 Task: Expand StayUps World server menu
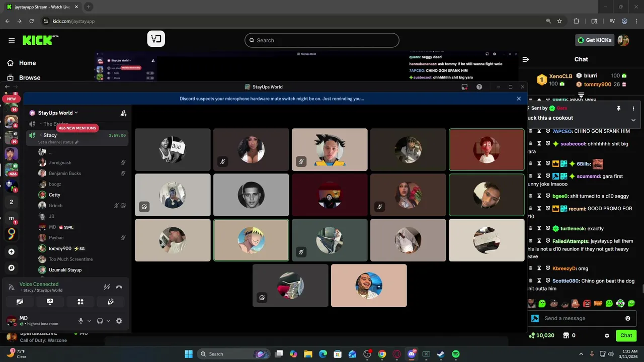click(58, 113)
